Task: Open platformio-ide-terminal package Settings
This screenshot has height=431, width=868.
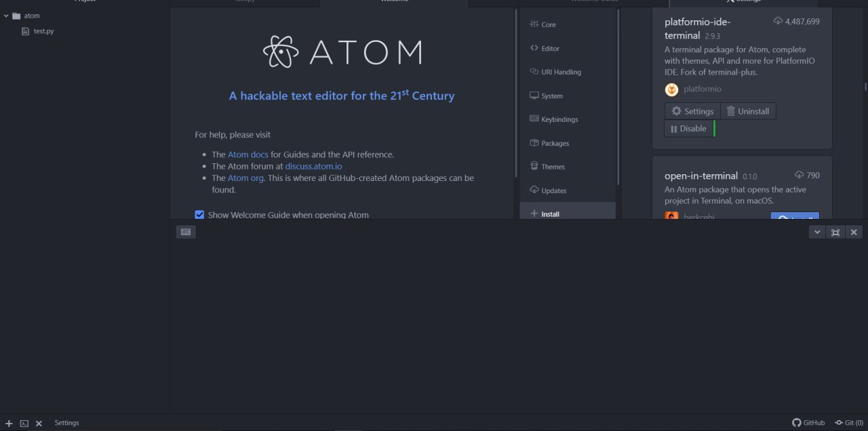Action: click(x=692, y=110)
